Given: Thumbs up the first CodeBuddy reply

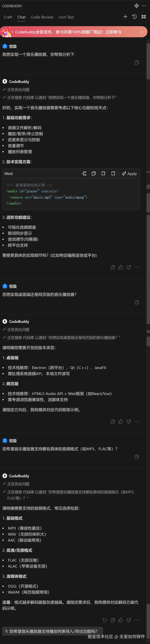Looking at the screenshot, I should tap(121, 267).
